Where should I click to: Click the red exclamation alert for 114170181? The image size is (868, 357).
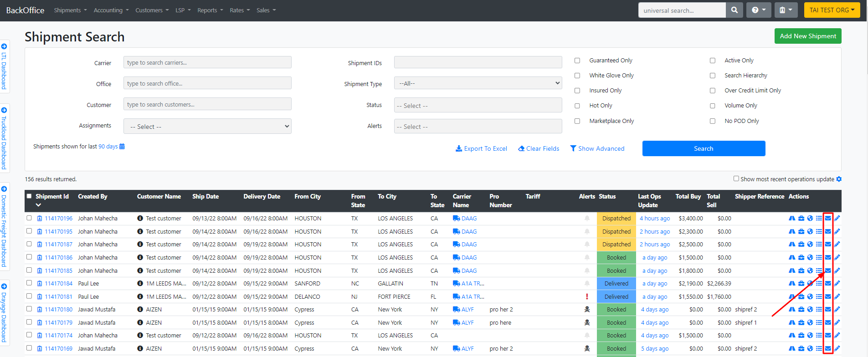(x=587, y=296)
